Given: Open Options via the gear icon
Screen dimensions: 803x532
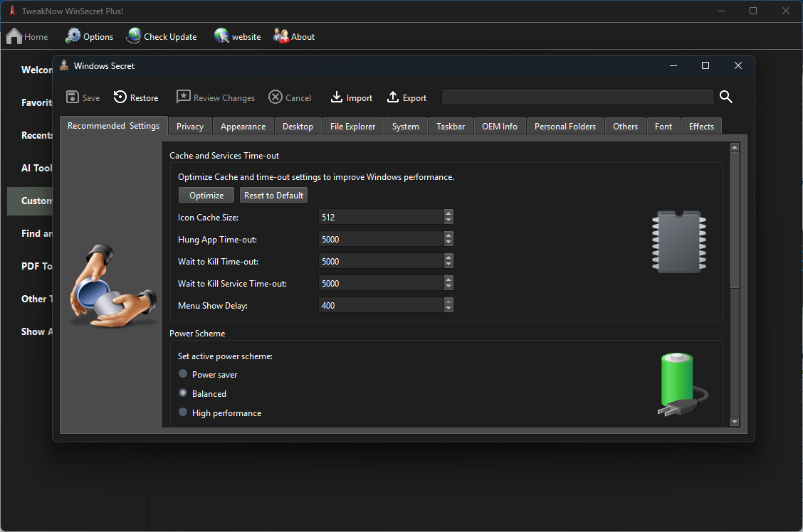Looking at the screenshot, I should click(73, 36).
